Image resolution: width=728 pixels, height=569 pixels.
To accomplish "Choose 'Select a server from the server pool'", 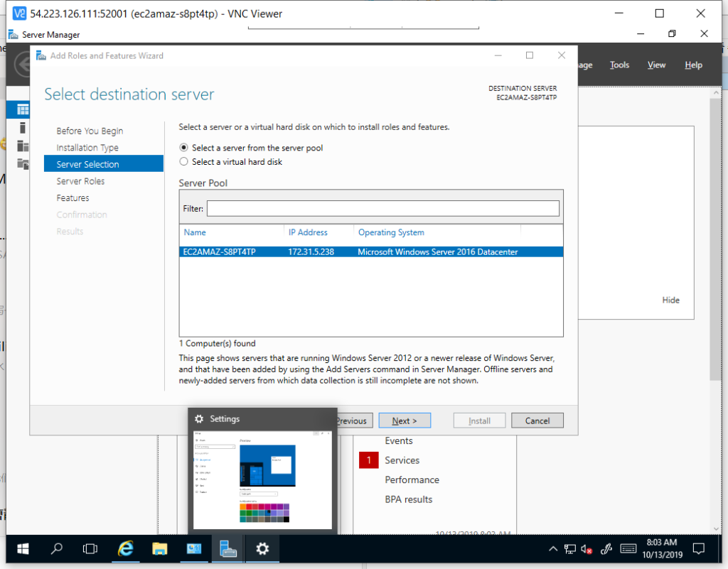I will point(184,148).
